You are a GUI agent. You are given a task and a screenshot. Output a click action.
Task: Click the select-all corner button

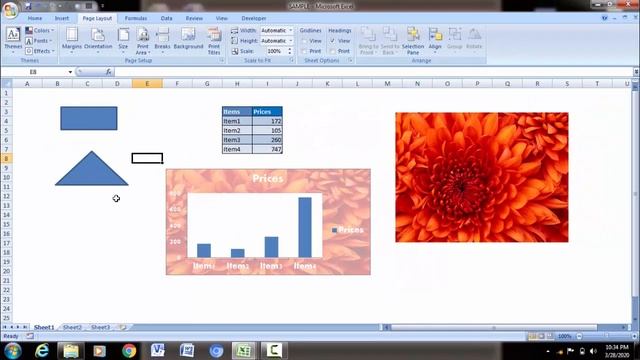pyautogui.click(x=7, y=84)
